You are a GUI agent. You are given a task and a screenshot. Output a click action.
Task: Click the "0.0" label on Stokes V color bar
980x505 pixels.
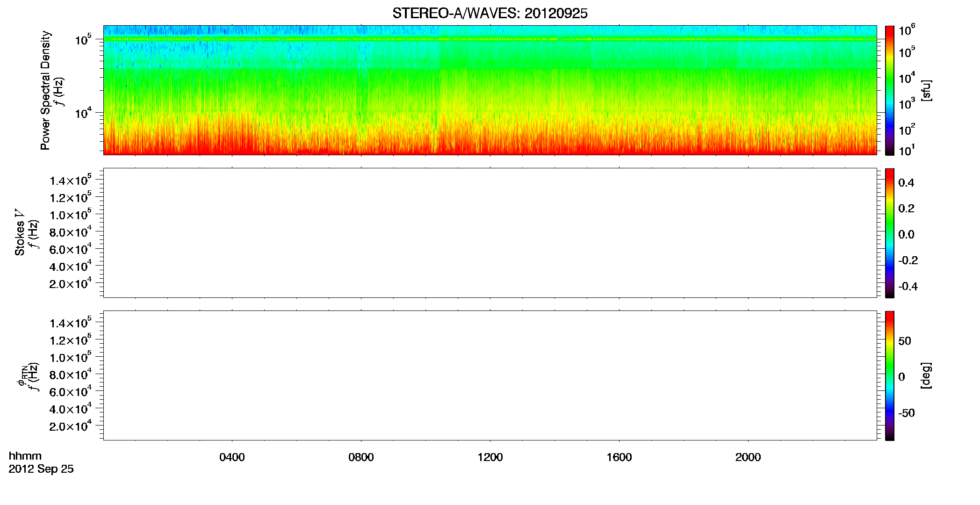pos(906,234)
